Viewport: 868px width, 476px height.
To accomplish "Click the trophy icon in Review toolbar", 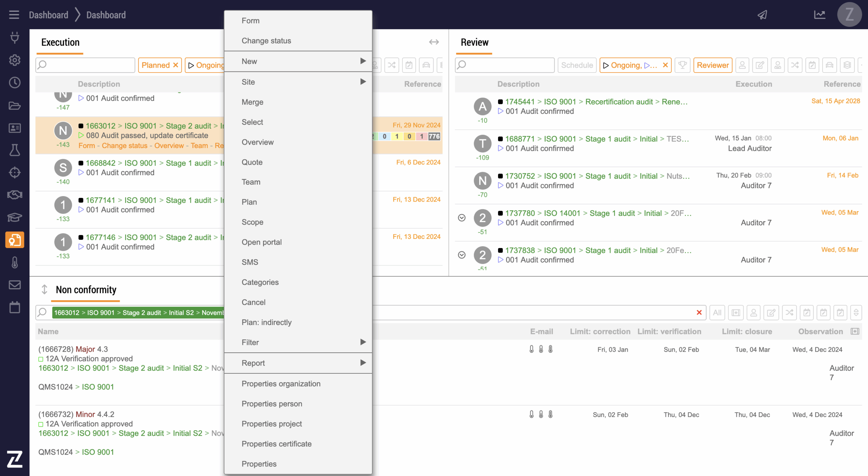I will [x=682, y=65].
